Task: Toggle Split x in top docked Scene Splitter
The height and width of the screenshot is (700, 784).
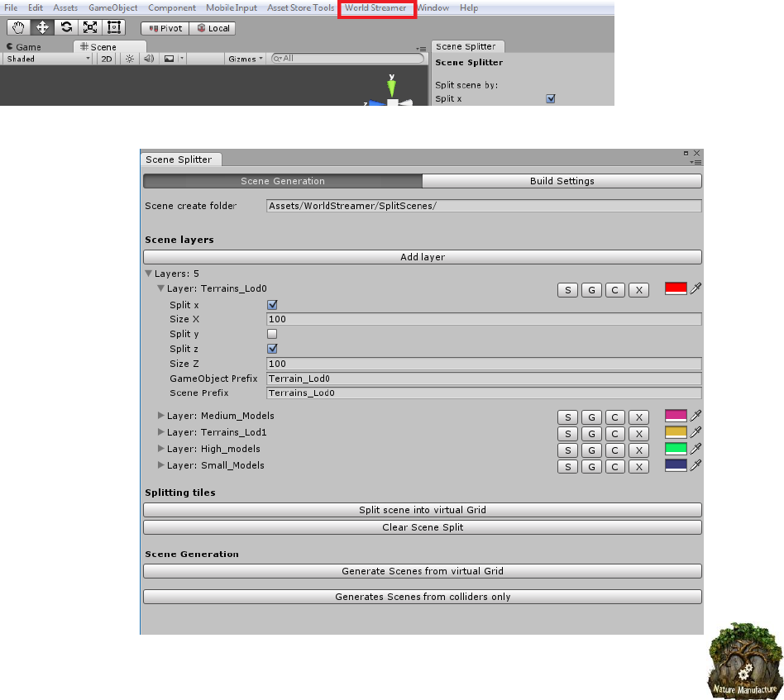Action: coord(551,98)
